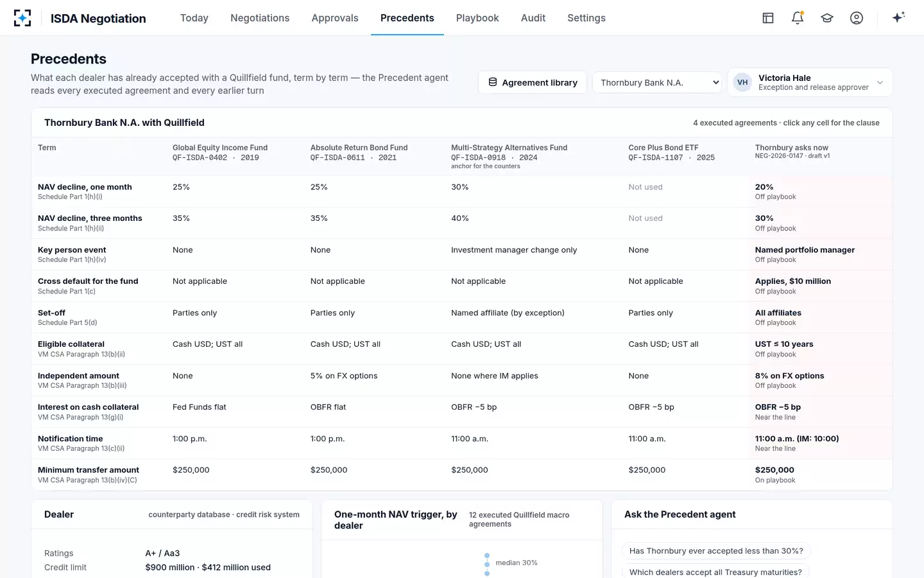Select the Precedents tab

point(407,18)
